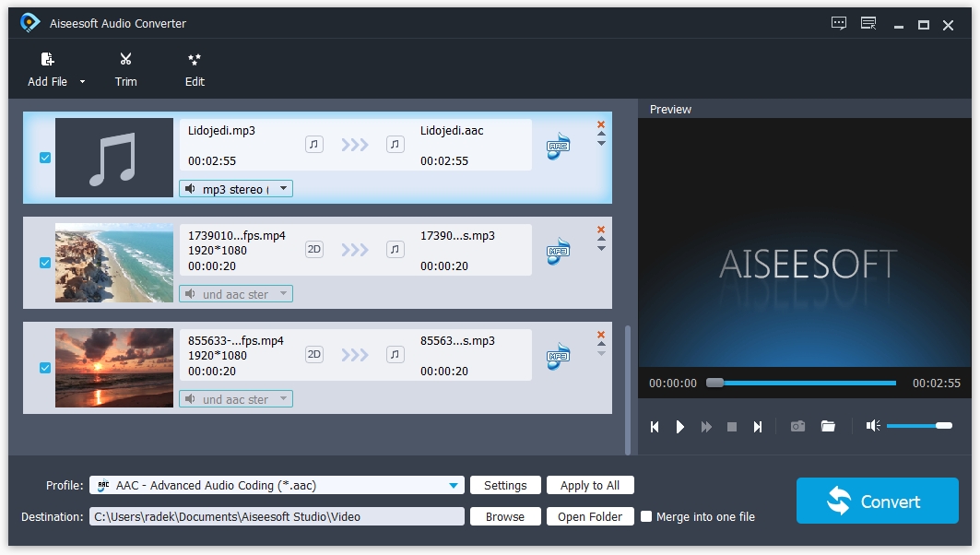Click the Open Folder button
The image size is (980, 555).
590,516
